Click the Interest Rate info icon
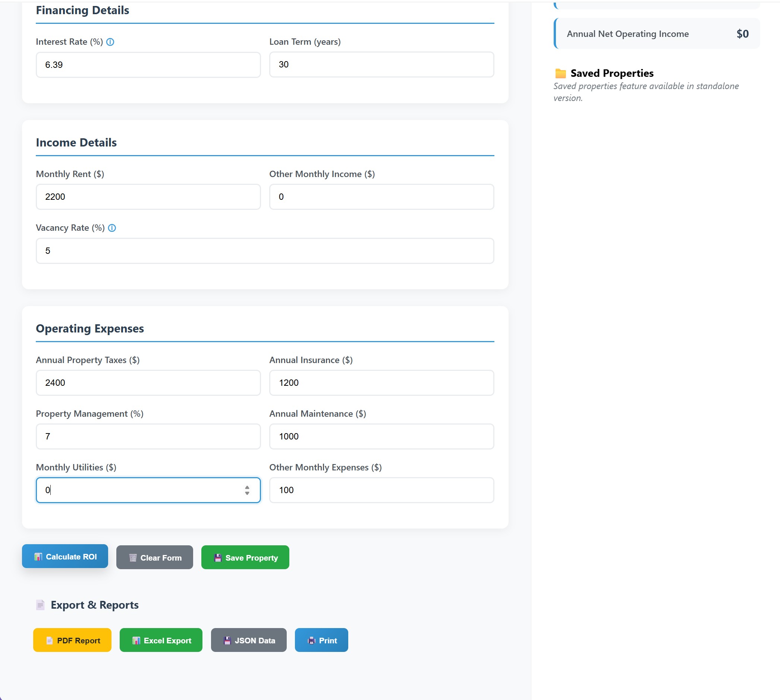Viewport: 780px width, 700px height. pos(110,42)
